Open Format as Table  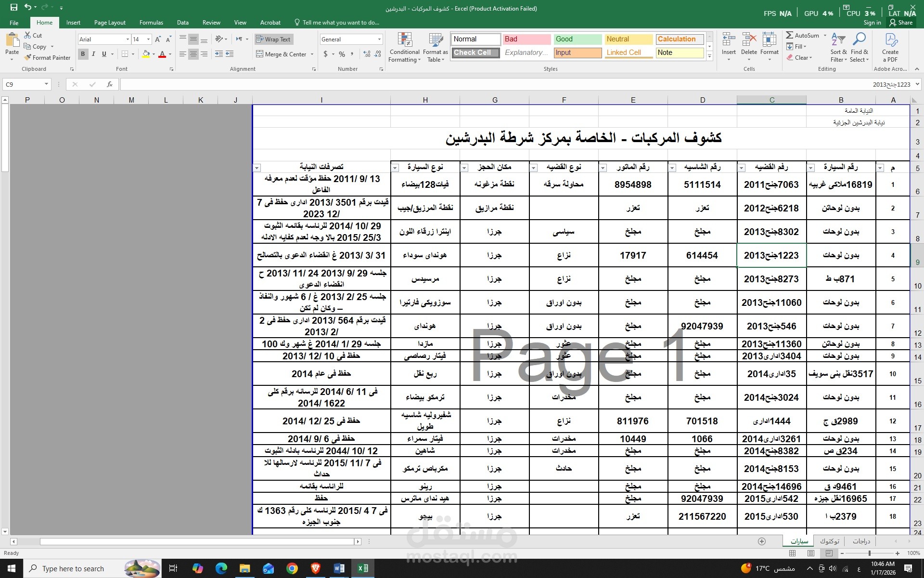[x=436, y=48]
